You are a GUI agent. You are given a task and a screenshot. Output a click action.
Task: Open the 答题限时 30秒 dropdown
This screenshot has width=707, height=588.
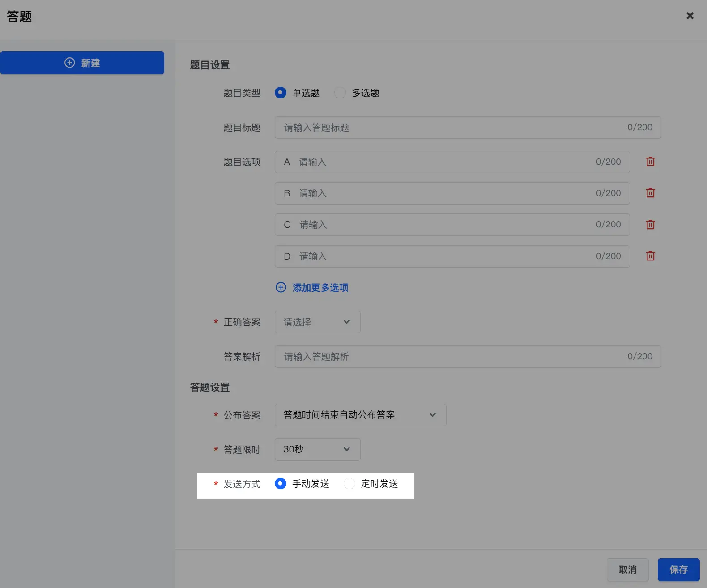point(318,449)
